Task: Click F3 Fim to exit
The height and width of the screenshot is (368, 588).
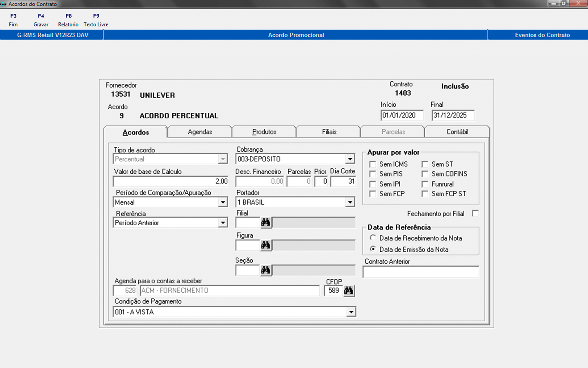Action: coord(13,20)
